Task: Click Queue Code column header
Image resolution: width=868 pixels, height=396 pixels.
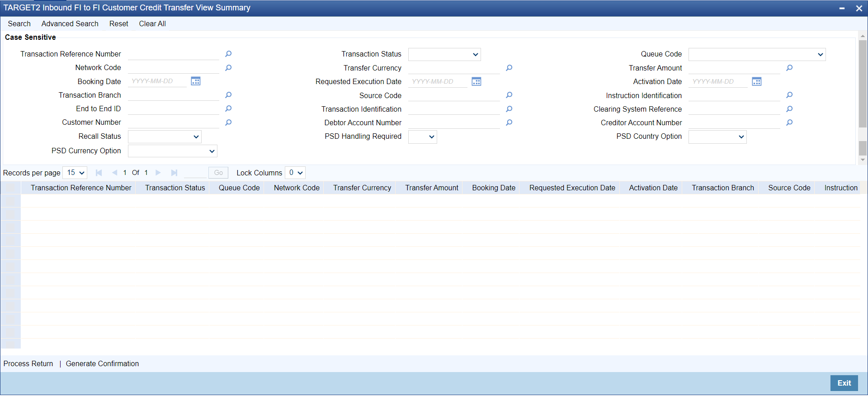Action: [239, 188]
